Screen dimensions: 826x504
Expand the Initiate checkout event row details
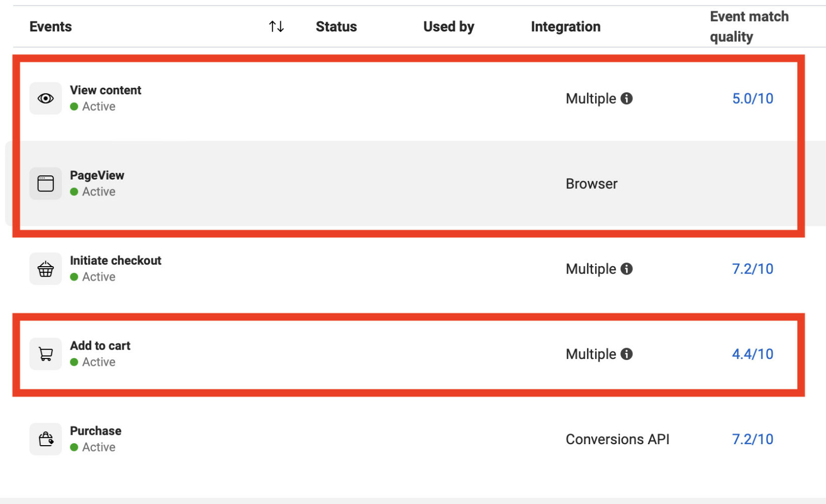tap(116, 260)
